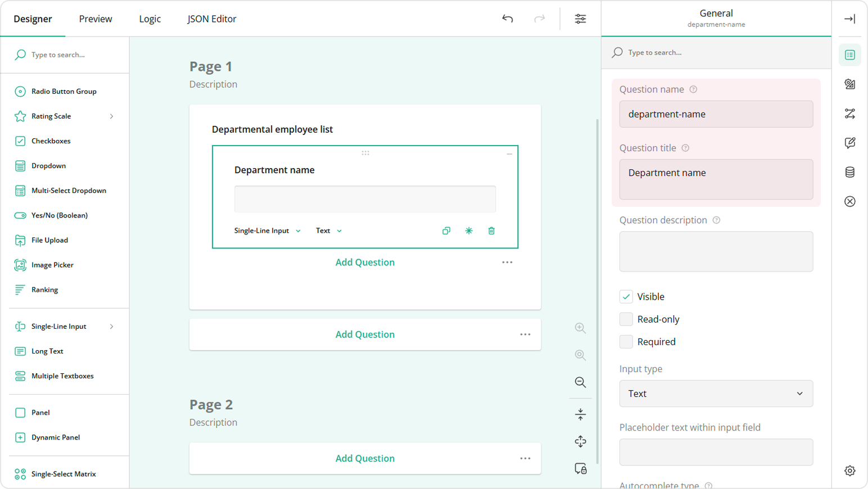Add a Dynamic Panel from the element list
The image size is (868, 489).
pos(55,437)
